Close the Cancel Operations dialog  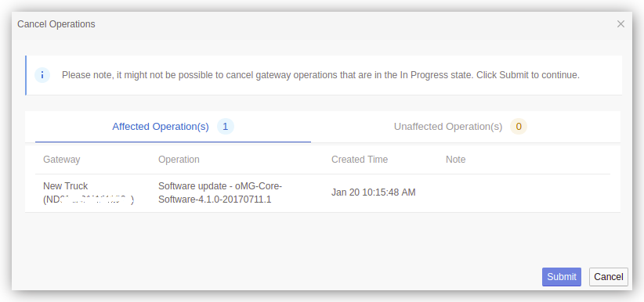[x=620, y=24]
